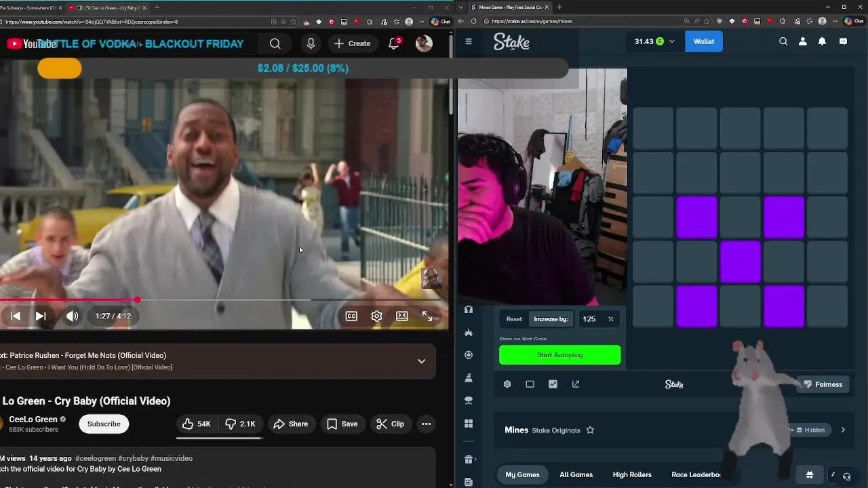This screenshot has height=488, width=868.
Task: Expand the Mines info chevron arrow
Action: [843, 430]
